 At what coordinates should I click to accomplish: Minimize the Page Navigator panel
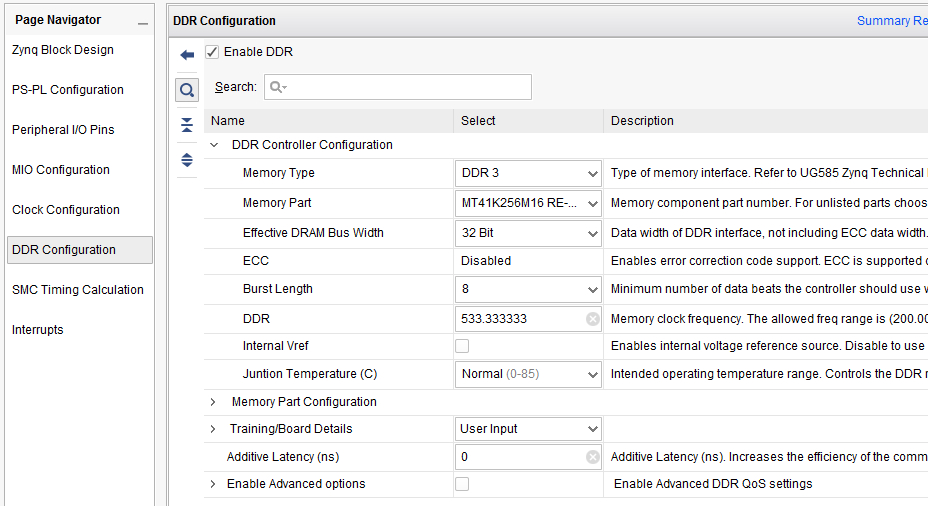click(143, 23)
